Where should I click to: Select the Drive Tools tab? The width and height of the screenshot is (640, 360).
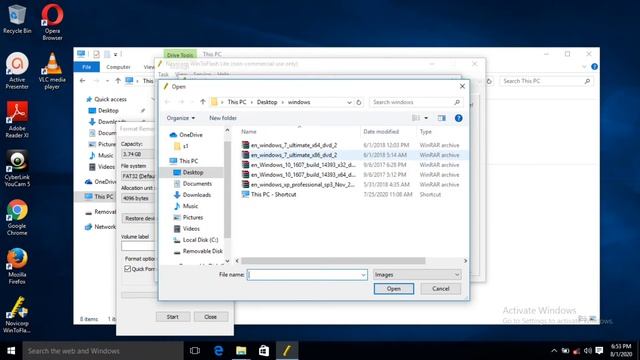tap(180, 55)
